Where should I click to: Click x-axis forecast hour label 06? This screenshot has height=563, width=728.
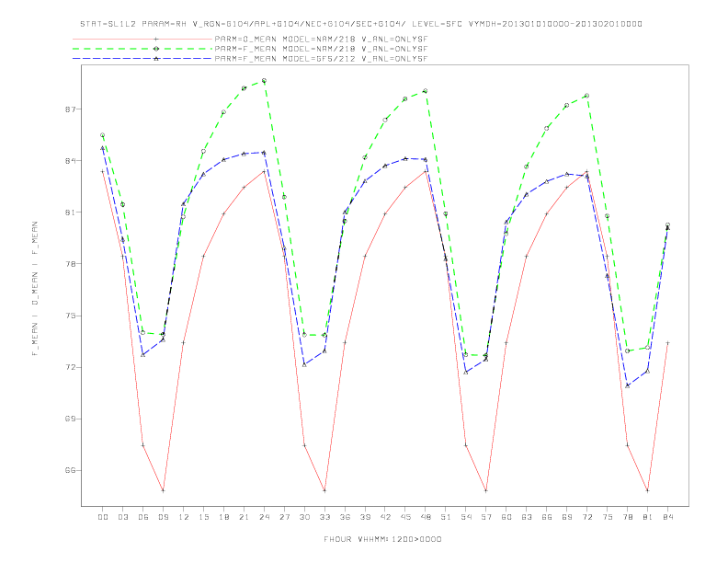click(143, 517)
